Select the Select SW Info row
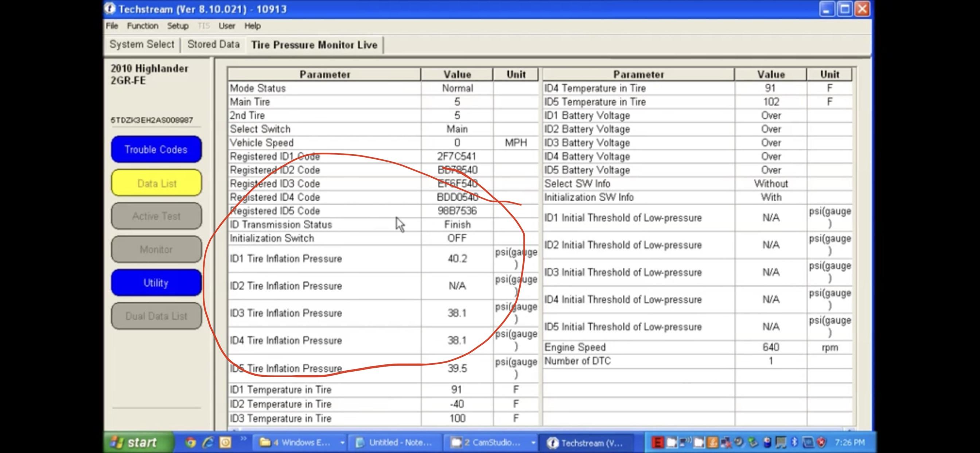980x453 pixels. point(698,183)
